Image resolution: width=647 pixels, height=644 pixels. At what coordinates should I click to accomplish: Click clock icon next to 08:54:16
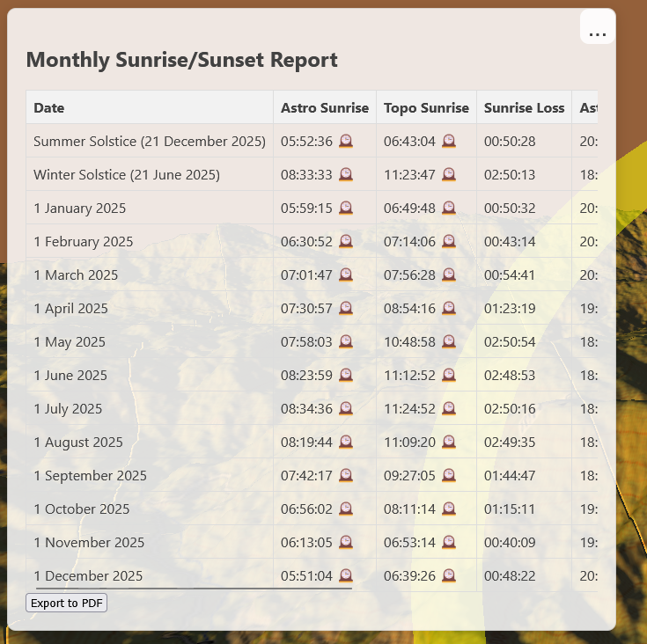tap(449, 308)
